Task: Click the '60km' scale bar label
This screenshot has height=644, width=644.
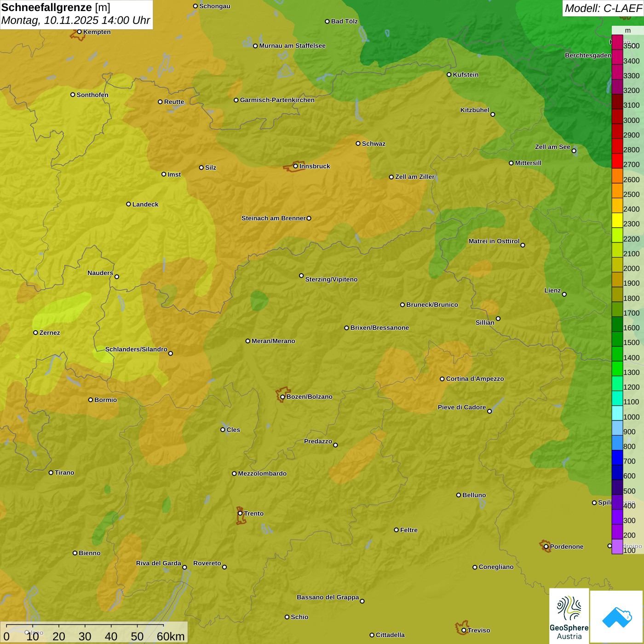Action: pos(171,636)
